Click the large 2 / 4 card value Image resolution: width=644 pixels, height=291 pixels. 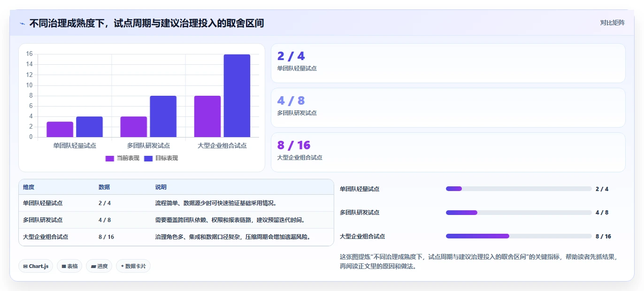tap(291, 56)
